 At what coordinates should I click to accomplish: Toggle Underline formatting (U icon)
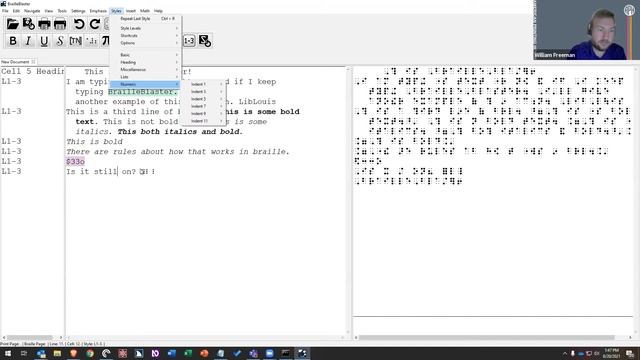44,41
